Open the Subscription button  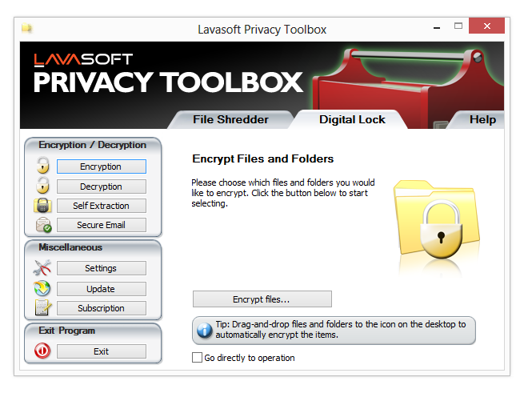click(101, 308)
